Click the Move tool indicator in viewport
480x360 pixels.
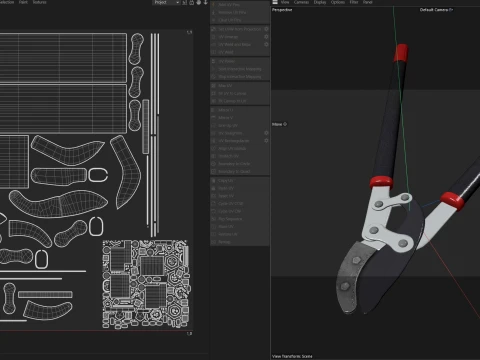tap(279, 124)
